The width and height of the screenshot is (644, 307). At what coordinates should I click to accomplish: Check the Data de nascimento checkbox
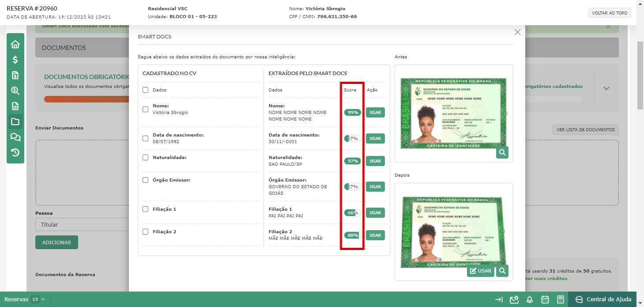tap(145, 138)
